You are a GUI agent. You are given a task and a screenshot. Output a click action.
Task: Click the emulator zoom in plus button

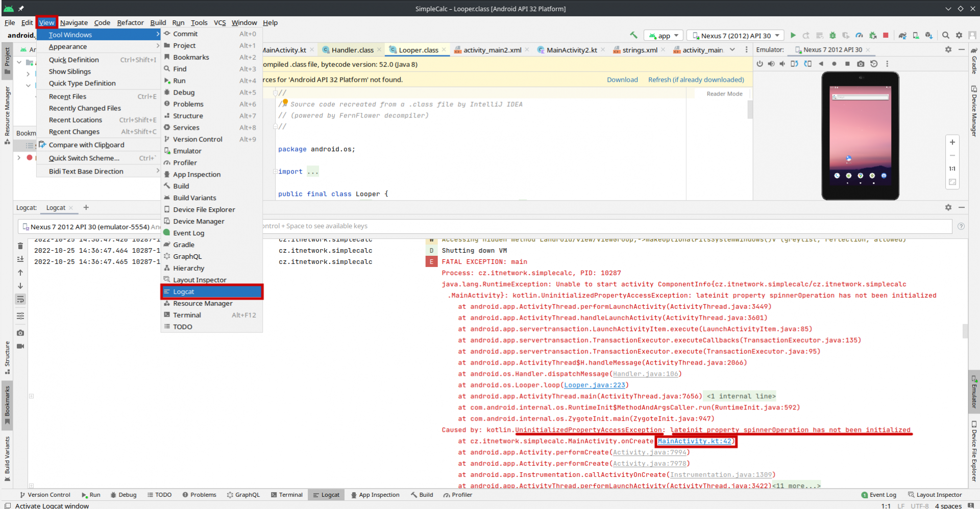coord(952,142)
